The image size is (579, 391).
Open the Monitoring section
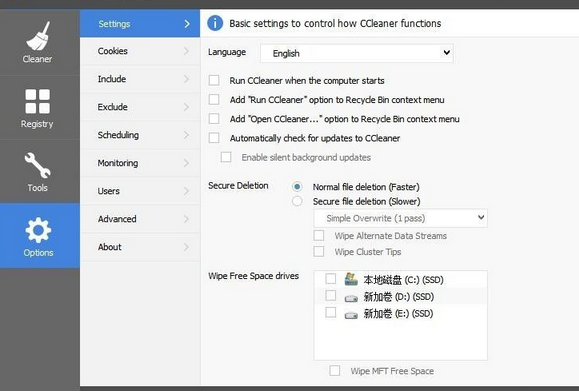140,163
